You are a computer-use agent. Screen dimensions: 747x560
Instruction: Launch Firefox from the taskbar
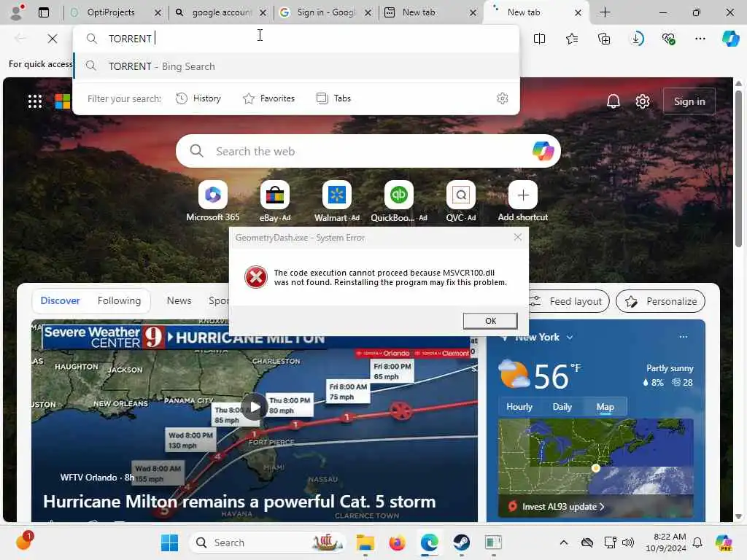point(397,542)
